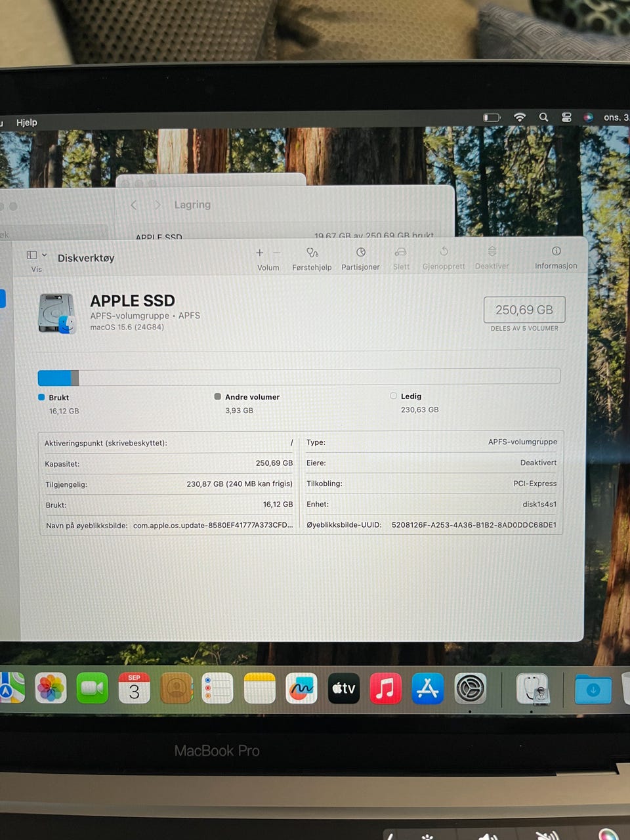Image resolution: width=630 pixels, height=840 pixels.
Task: Open Spotlight search
Action: click(x=543, y=117)
